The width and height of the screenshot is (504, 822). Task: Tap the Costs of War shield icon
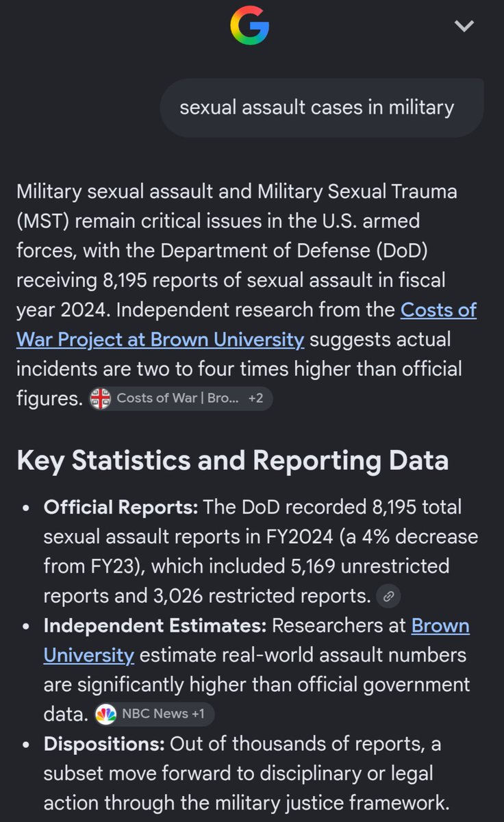(x=100, y=399)
